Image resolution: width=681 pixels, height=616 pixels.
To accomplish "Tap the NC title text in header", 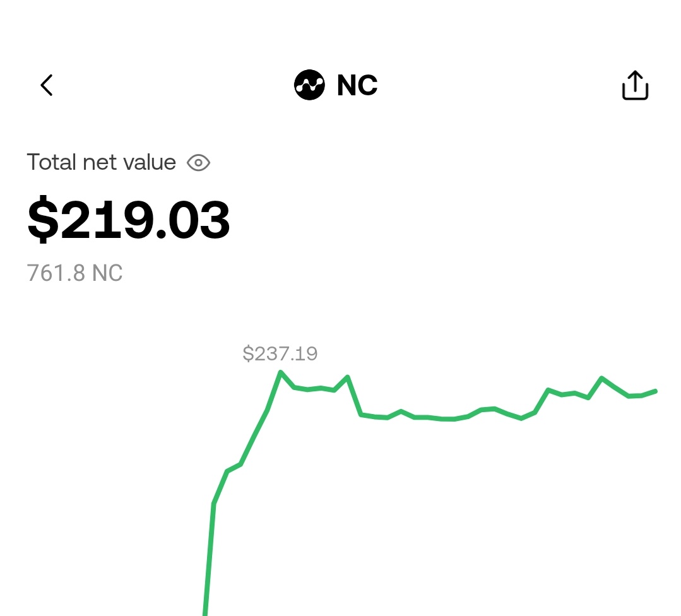I will pos(357,85).
